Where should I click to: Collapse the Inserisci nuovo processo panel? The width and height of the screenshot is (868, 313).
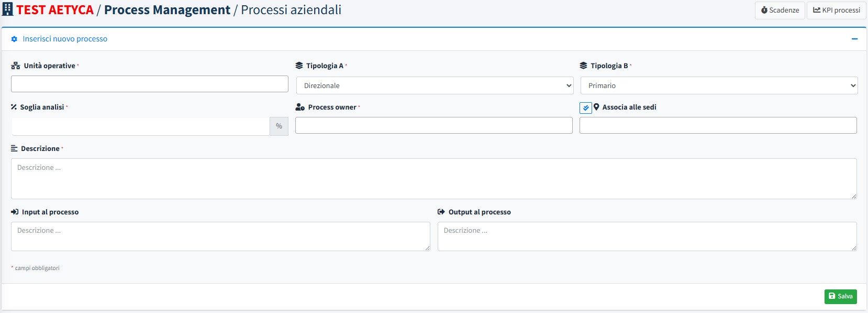pyautogui.click(x=854, y=39)
